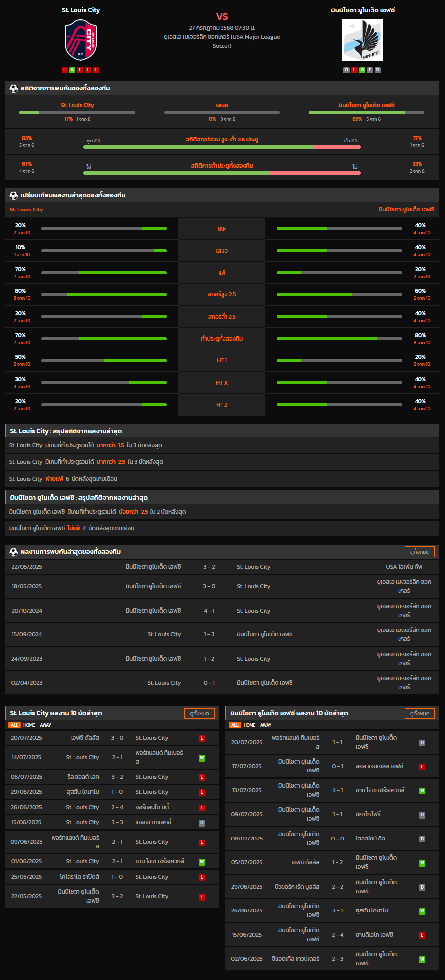Select the ALL tab in St. Louis City last 10 matches

pos(14,725)
